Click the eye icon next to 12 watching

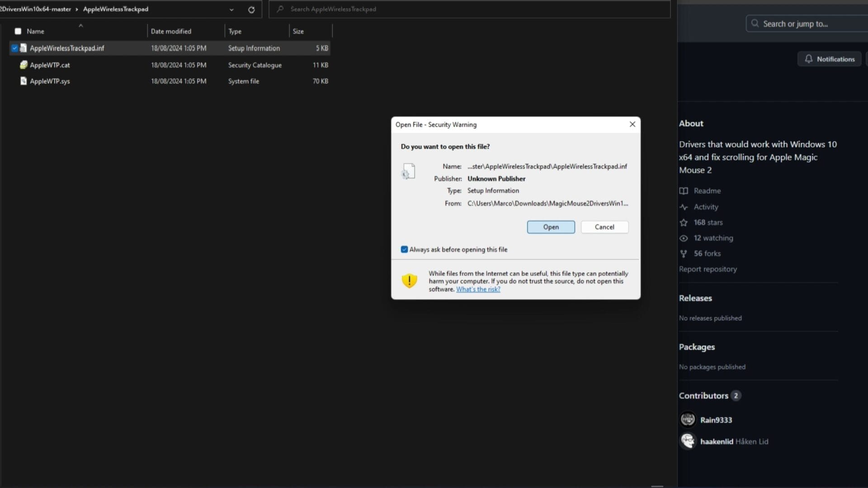coord(684,238)
